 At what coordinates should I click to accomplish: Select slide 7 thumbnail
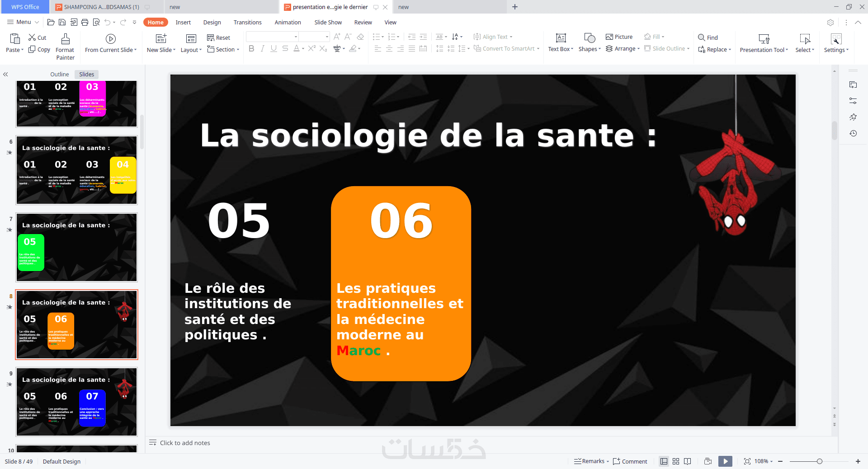[x=76, y=248]
